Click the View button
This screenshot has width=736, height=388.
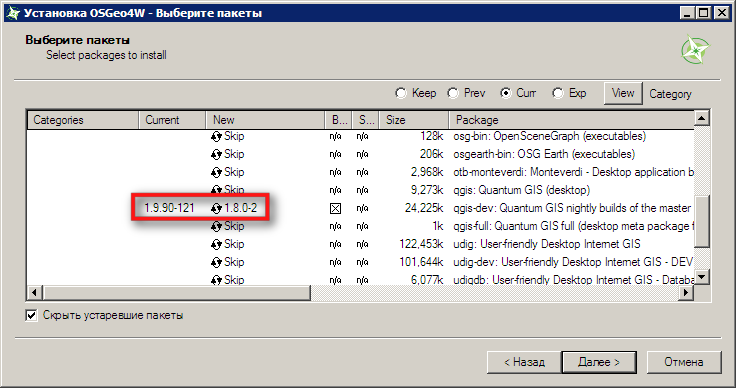[623, 93]
